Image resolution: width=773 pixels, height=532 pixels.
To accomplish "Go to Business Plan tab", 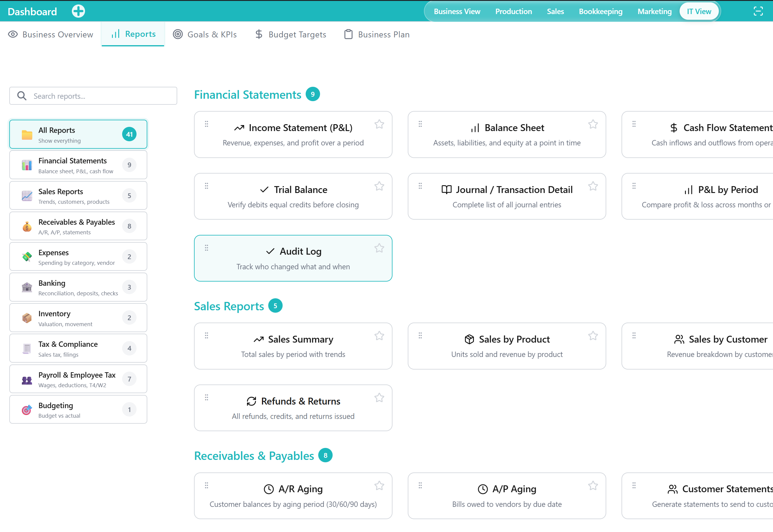I will point(377,34).
